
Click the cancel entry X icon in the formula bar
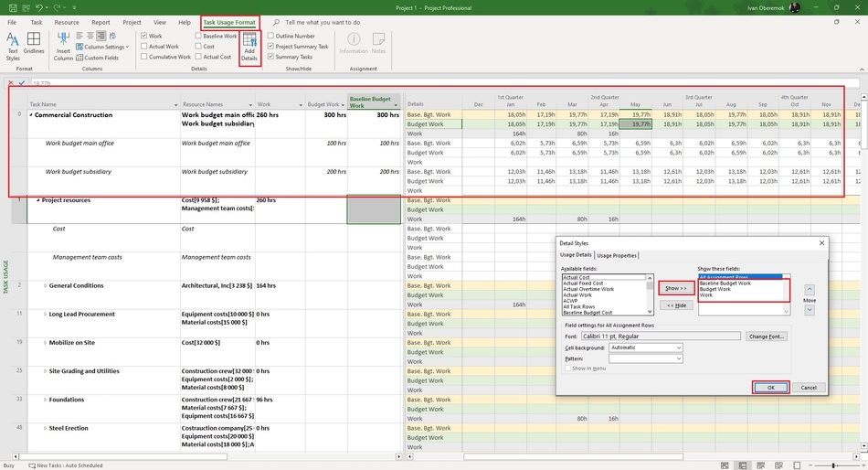(11, 83)
